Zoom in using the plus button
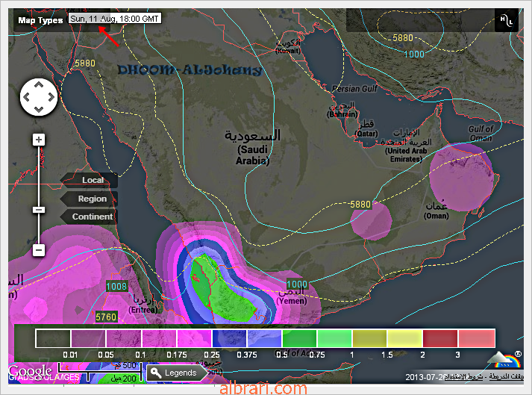This screenshot has width=532, height=395. (39, 140)
